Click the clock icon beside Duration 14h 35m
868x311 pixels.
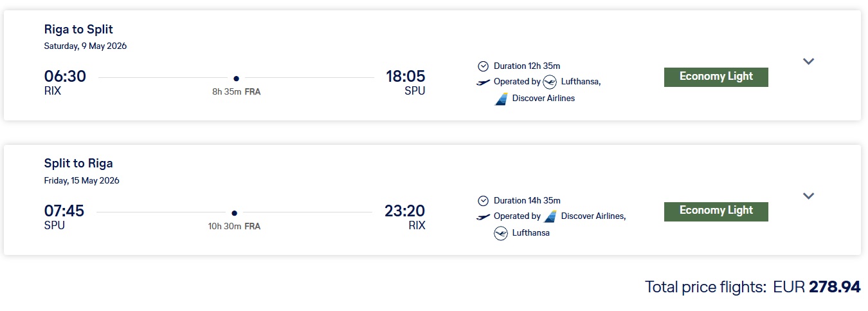[484, 200]
